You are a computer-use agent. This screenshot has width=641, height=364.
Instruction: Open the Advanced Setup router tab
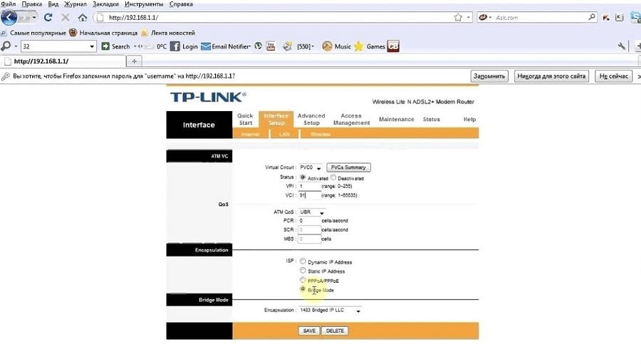click(311, 119)
